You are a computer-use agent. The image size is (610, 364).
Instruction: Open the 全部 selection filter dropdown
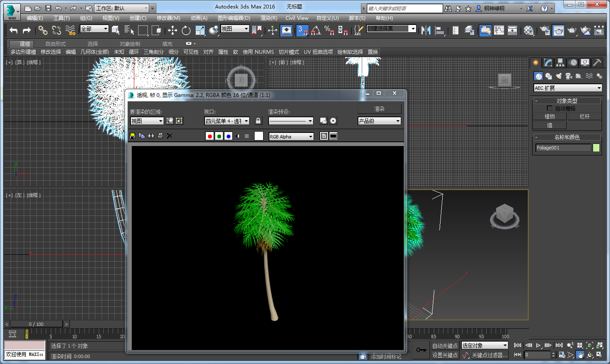coord(94,29)
